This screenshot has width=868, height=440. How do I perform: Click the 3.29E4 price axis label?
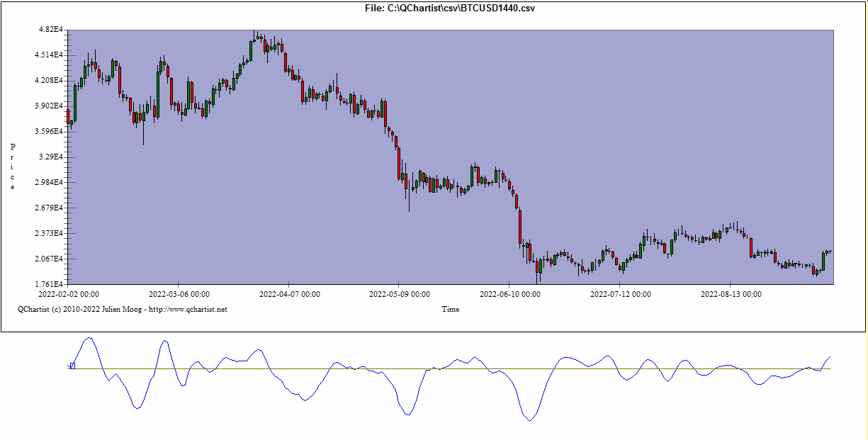tap(51, 157)
